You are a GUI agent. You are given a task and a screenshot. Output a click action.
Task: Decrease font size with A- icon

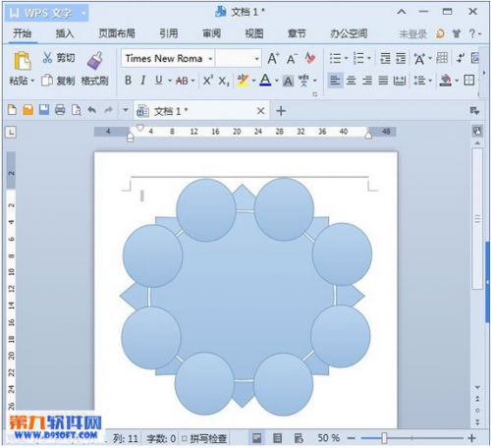tap(292, 59)
